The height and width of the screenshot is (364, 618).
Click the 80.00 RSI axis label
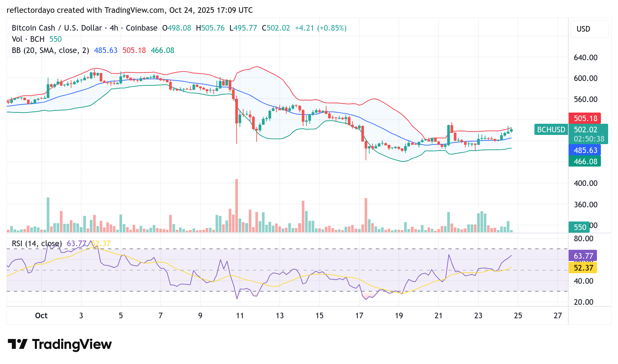[x=583, y=239]
